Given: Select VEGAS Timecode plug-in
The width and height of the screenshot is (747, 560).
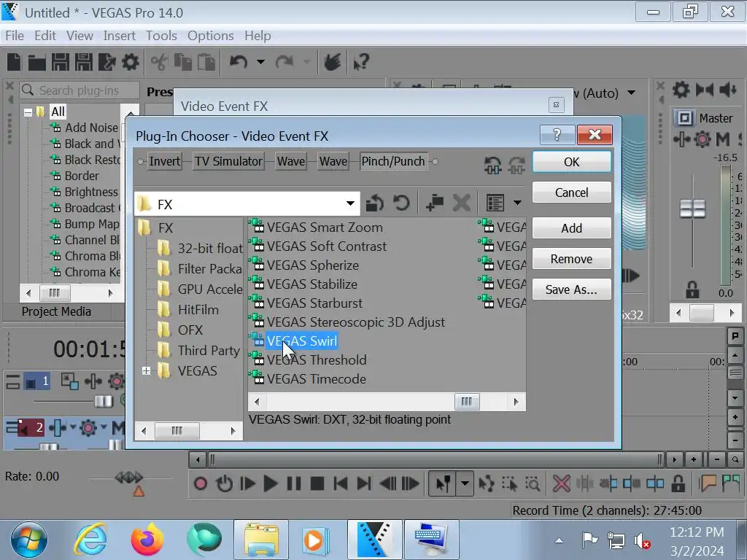Looking at the screenshot, I should (x=317, y=379).
